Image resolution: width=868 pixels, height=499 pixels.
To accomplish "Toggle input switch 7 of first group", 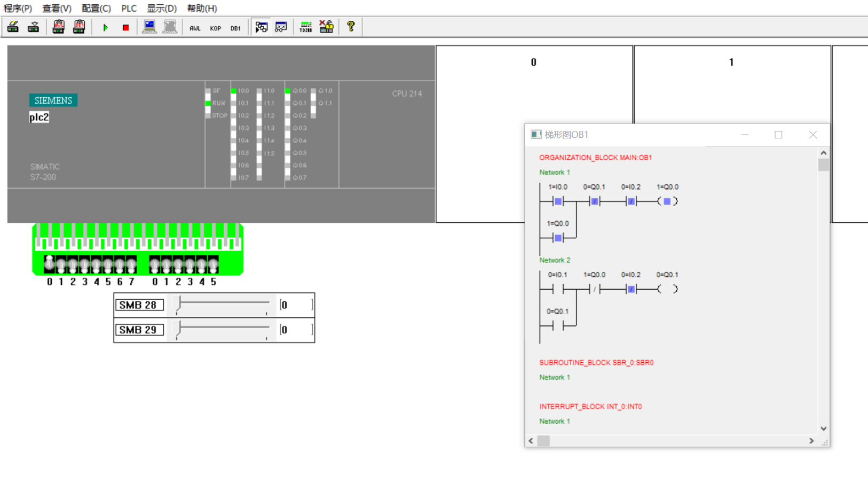I will 131,264.
